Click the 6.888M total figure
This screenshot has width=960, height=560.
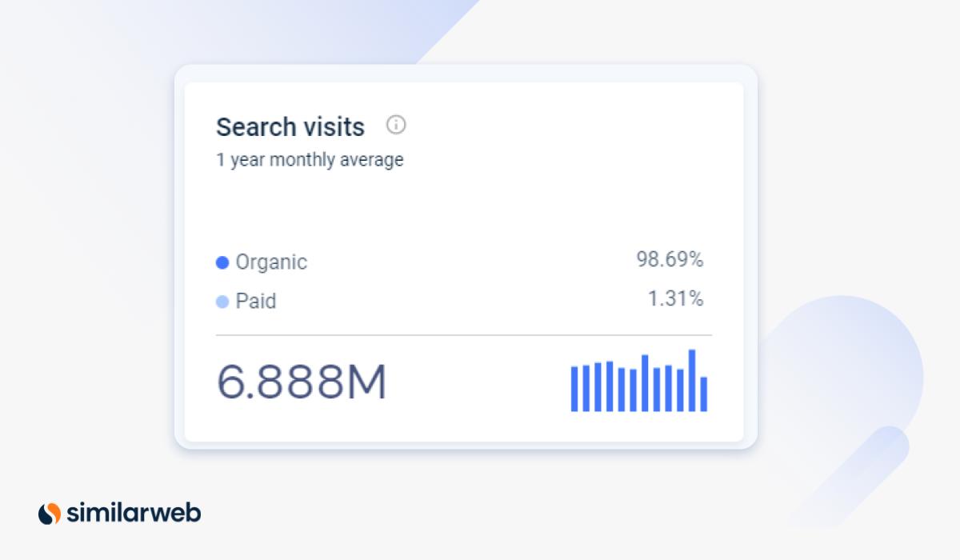click(302, 382)
